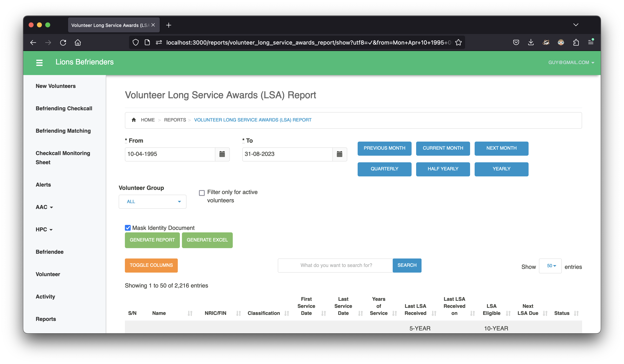The height and width of the screenshot is (364, 624).
Task: Click the blue SEARCH button
Action: [x=407, y=266]
